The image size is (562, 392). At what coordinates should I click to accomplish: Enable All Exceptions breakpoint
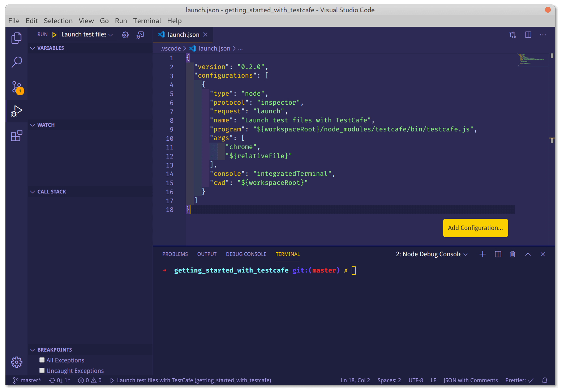(42, 360)
